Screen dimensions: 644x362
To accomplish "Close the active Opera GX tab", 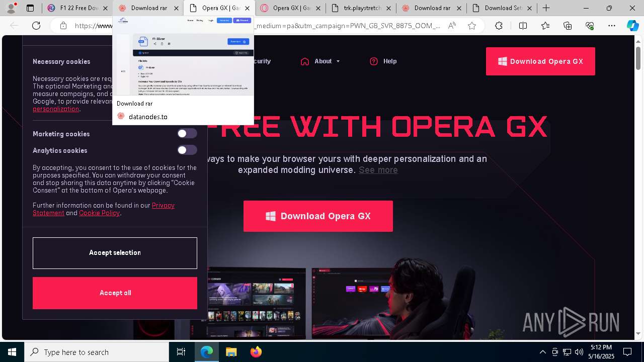I will click(x=247, y=8).
